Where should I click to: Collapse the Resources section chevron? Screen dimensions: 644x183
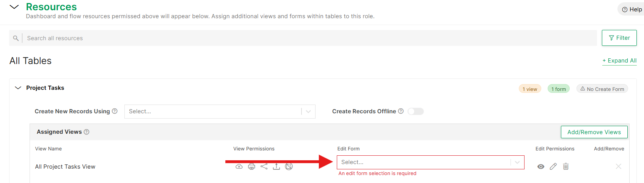14,7
